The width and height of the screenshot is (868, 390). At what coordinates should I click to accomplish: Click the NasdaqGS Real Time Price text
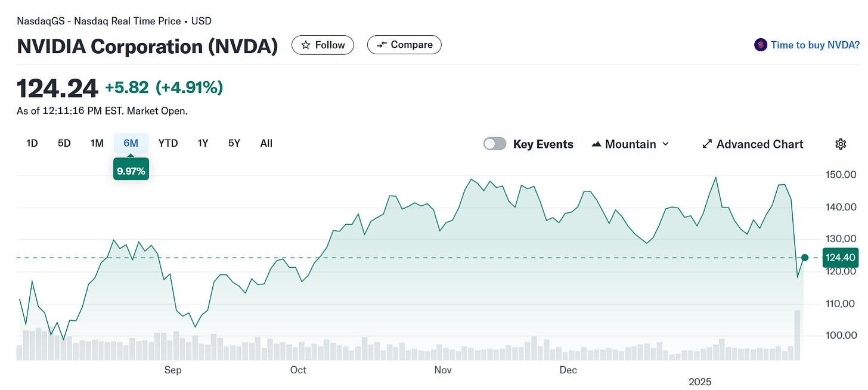pyautogui.click(x=114, y=21)
